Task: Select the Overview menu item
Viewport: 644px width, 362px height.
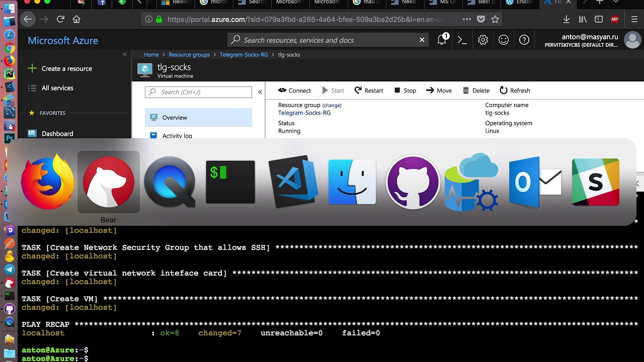Action: [x=198, y=117]
